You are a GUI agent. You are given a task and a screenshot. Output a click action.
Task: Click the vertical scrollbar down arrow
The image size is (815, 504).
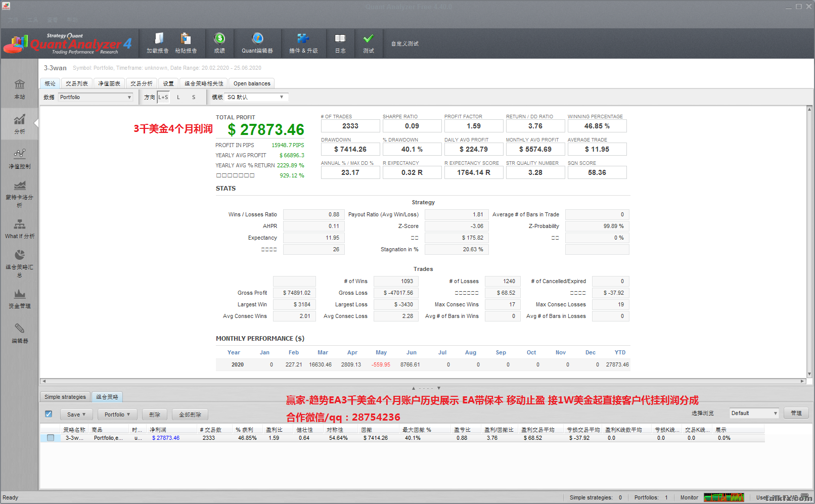click(x=809, y=375)
